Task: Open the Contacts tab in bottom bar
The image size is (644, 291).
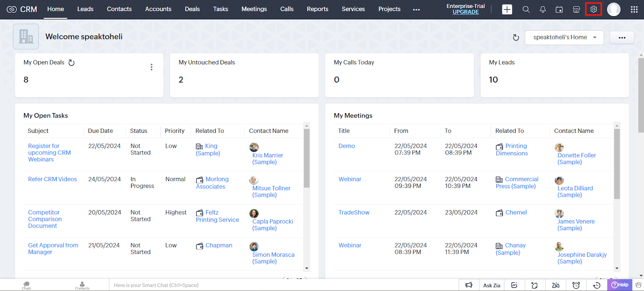Action: coord(82,285)
